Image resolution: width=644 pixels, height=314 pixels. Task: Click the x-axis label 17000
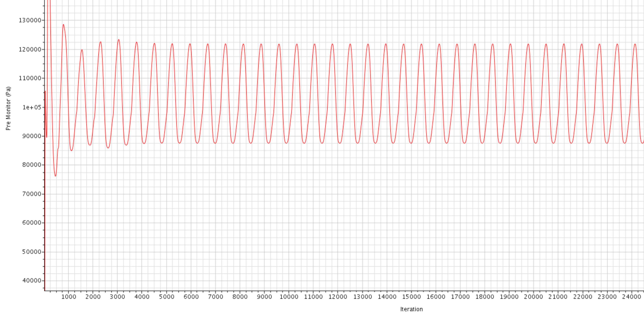tap(461, 297)
